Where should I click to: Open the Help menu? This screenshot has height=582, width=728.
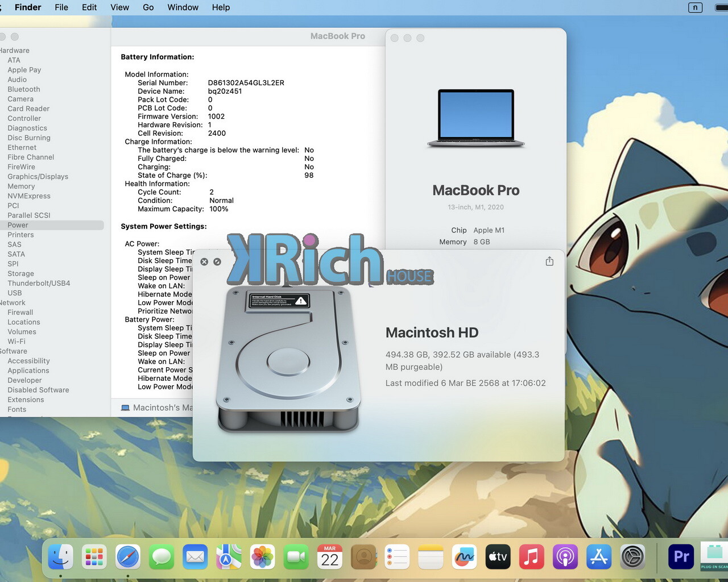[221, 7]
